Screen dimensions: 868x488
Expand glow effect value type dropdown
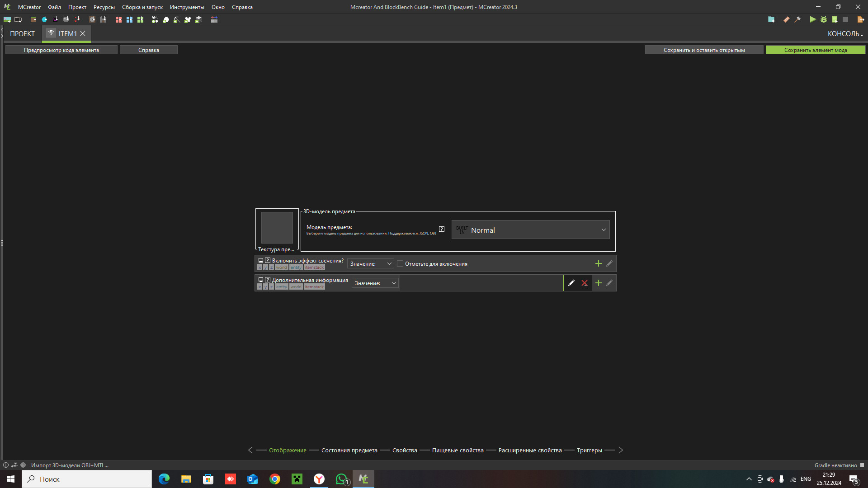point(370,264)
